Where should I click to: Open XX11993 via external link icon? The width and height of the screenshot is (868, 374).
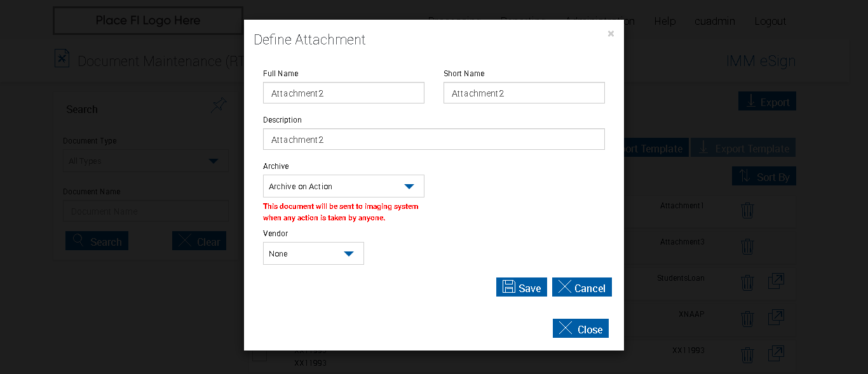click(776, 353)
